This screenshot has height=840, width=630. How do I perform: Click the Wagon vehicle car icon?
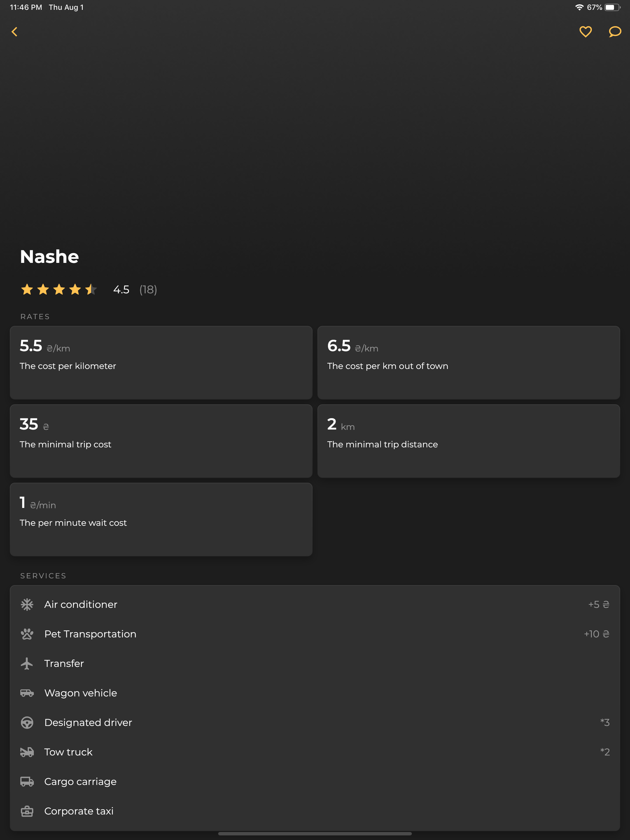coord(27,693)
